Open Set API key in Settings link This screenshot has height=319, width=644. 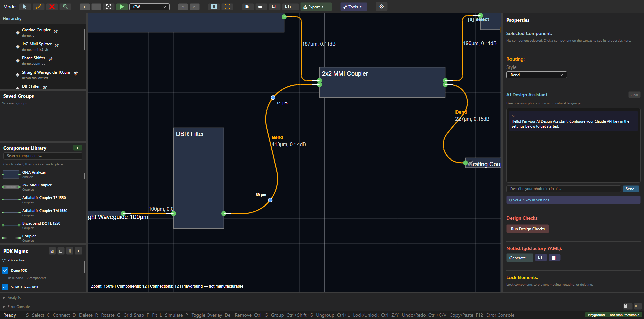574,200
